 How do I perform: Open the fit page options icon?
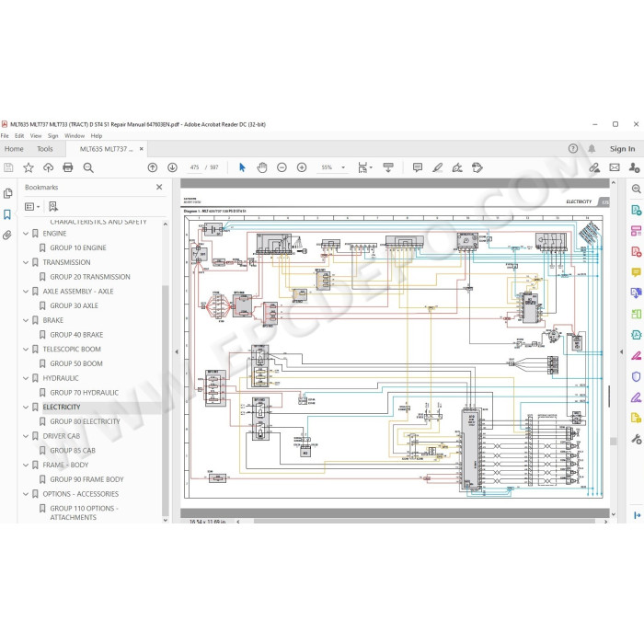[x=364, y=167]
